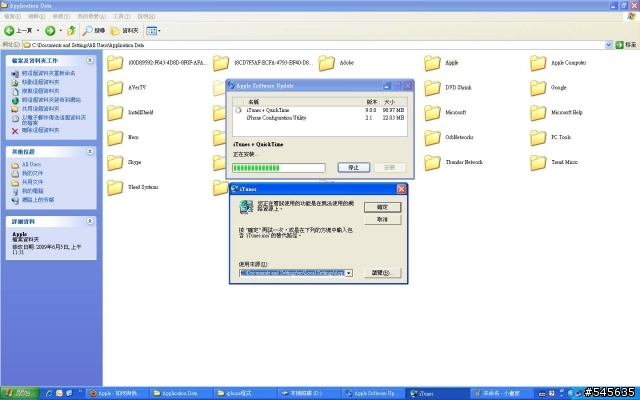Screen dimensions: 640x400
Task: Click 取消 (Cancel) in iTunes dialog
Action: pyautogui.click(x=382, y=220)
